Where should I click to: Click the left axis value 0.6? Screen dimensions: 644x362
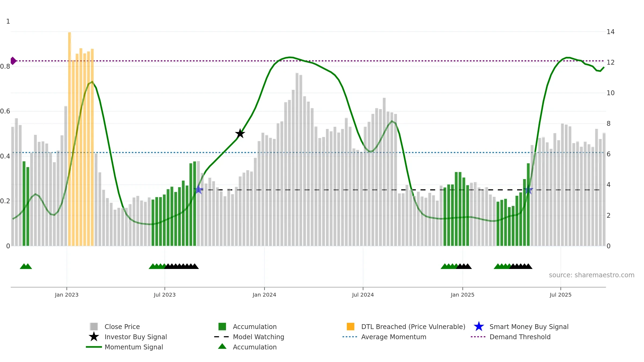pos(5,111)
